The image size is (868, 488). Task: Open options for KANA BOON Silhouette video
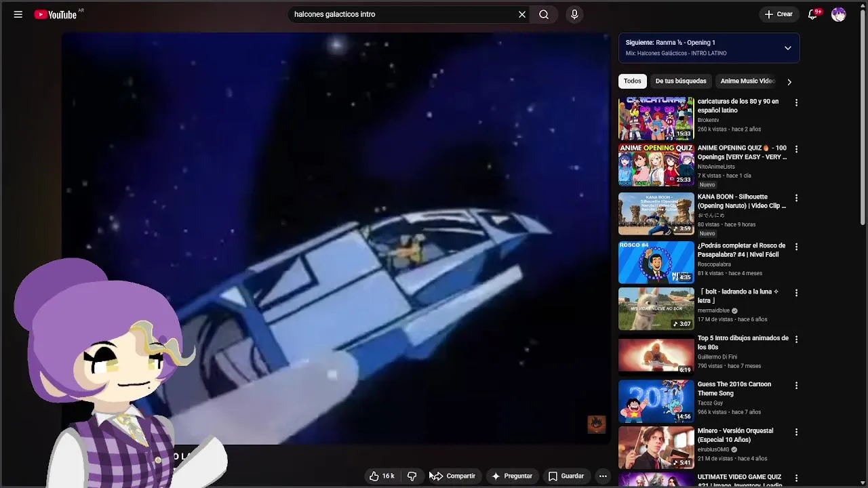[796, 198]
